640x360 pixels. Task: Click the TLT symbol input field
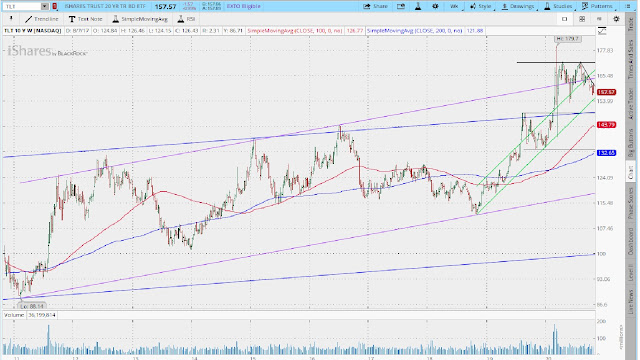[x=22, y=6]
